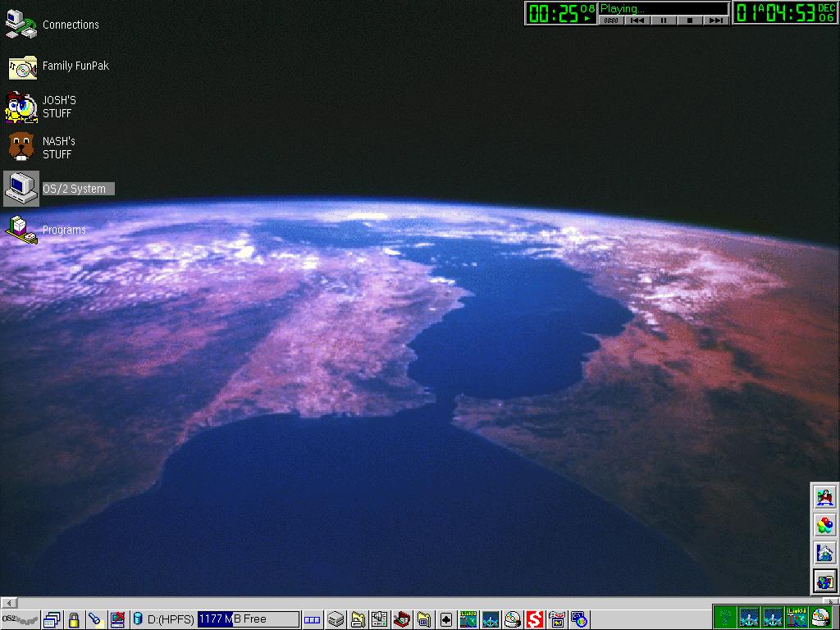
Task: Pause the CD player playback
Action: (x=664, y=21)
